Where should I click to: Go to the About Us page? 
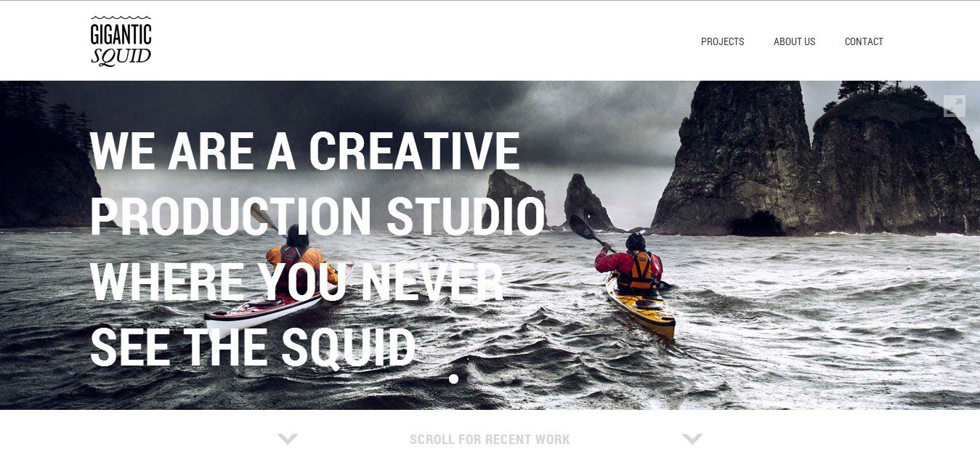click(794, 41)
